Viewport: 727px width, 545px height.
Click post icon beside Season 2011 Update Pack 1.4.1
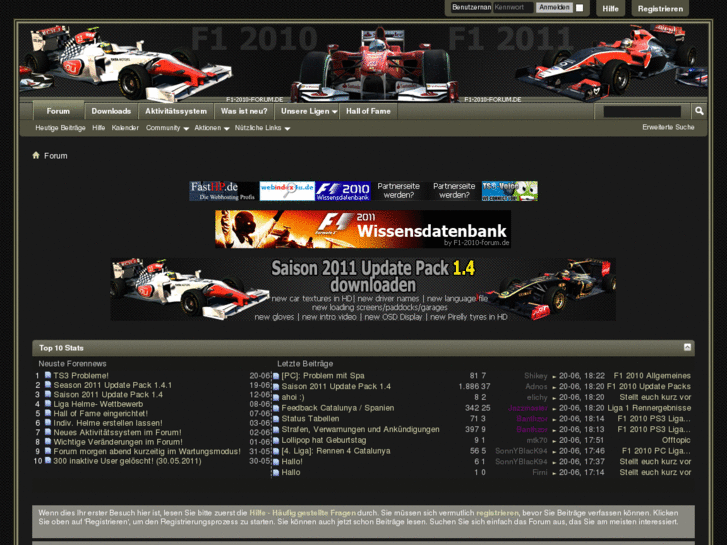[x=48, y=385]
